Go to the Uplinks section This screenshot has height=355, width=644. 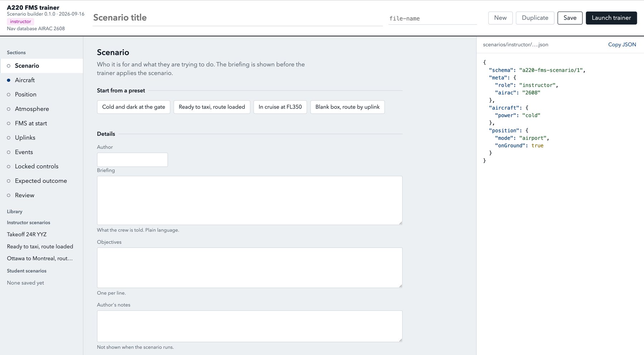click(42, 138)
